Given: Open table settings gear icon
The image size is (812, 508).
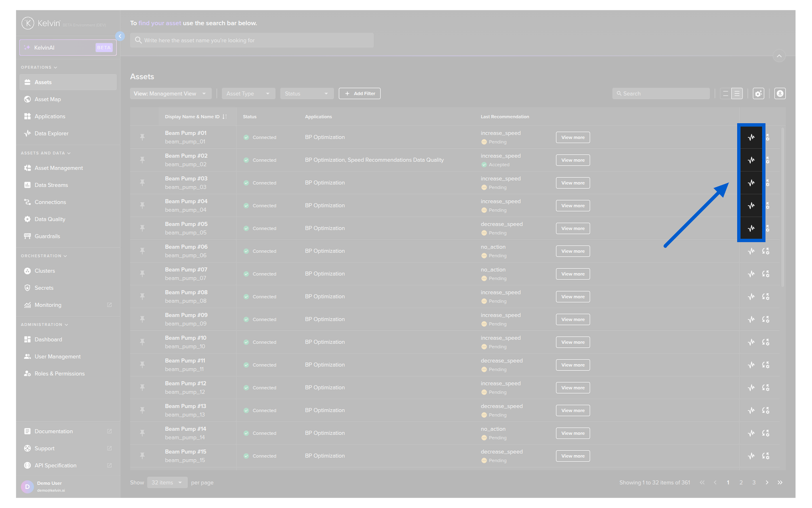Looking at the screenshot, I should coord(758,94).
